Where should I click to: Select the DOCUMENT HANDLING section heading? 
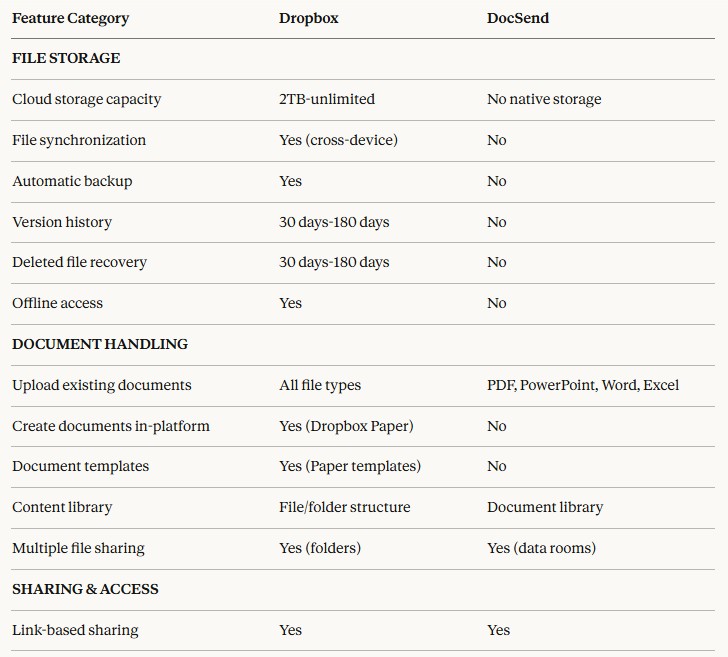(x=100, y=344)
